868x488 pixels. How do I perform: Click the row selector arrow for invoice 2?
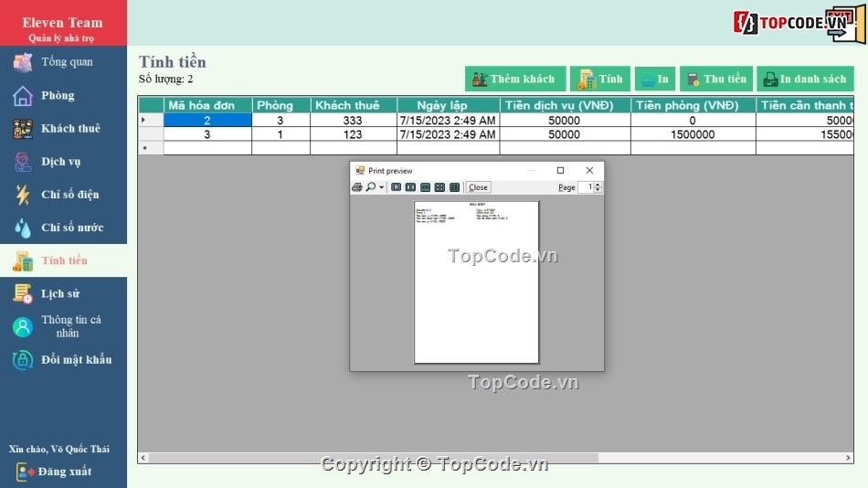[151, 121]
